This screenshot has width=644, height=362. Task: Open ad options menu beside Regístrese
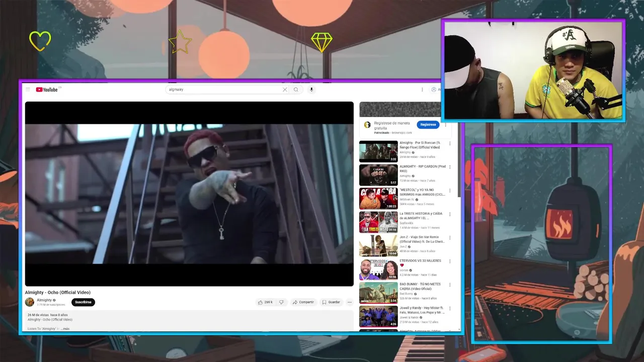pos(445,124)
